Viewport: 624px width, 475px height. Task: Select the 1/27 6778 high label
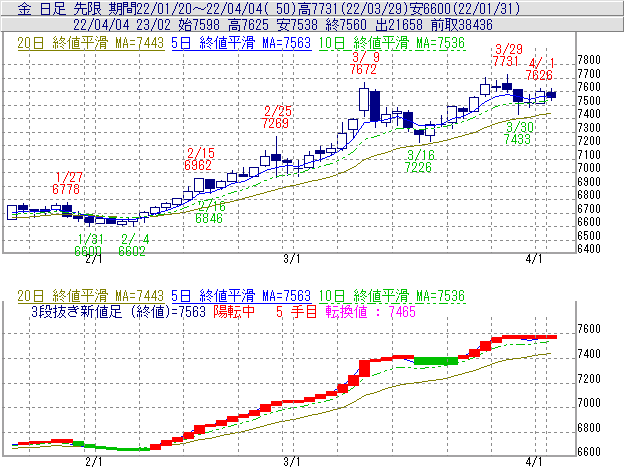click(67, 182)
